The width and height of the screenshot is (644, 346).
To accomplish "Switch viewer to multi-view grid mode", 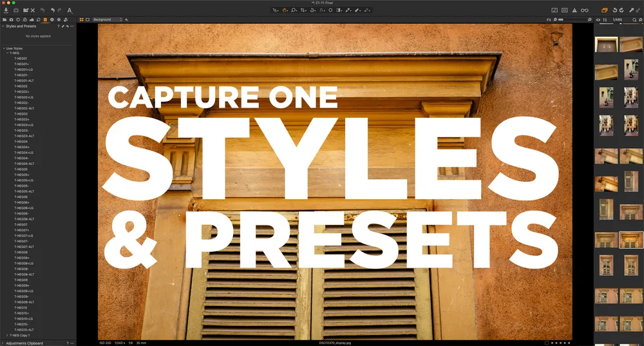I will click(81, 19).
